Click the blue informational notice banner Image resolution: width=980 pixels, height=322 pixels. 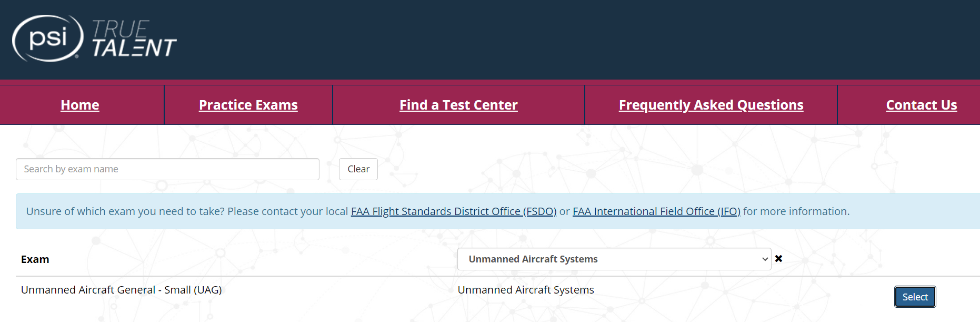click(498, 211)
